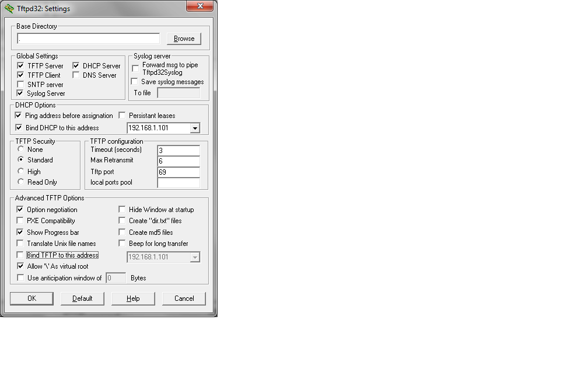Toggle the TFTP Client checkbox

pyautogui.click(x=20, y=75)
